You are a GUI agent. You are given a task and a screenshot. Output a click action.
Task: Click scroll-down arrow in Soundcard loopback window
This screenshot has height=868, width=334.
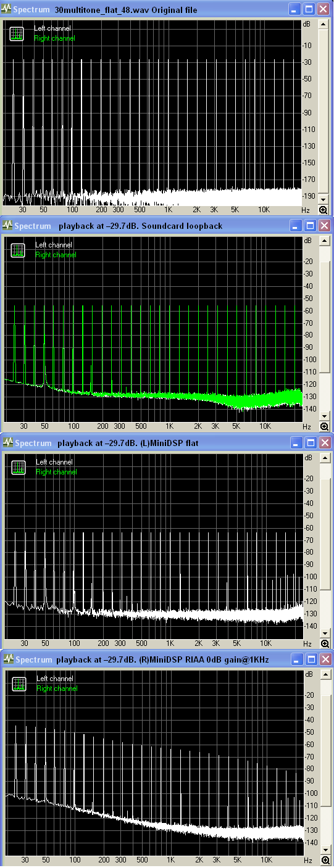(324, 416)
